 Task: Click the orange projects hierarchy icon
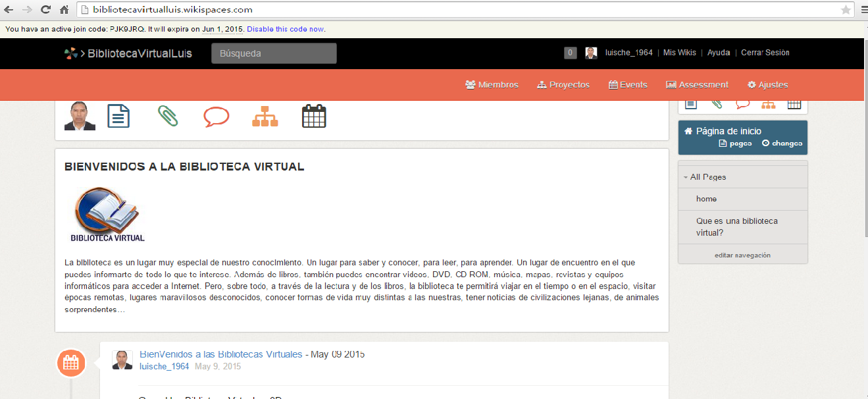pyautogui.click(x=265, y=117)
